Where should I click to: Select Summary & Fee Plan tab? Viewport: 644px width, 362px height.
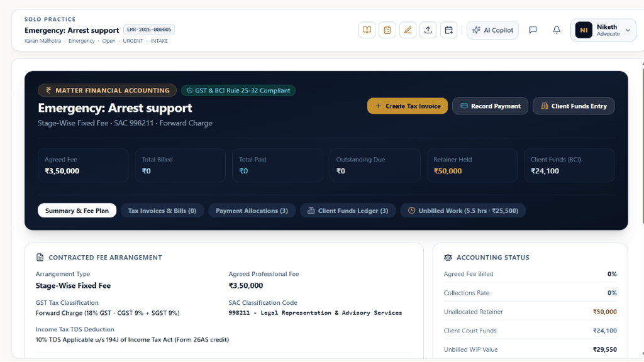[77, 211]
